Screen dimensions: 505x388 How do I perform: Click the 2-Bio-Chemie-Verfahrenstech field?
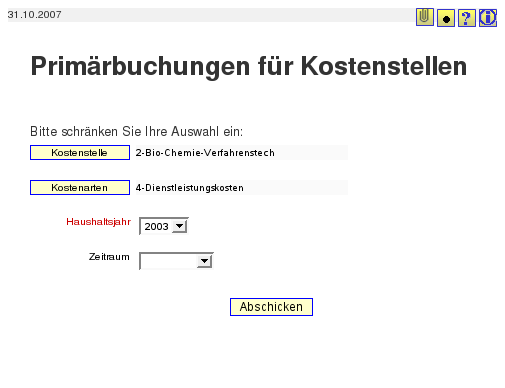[x=242, y=153]
